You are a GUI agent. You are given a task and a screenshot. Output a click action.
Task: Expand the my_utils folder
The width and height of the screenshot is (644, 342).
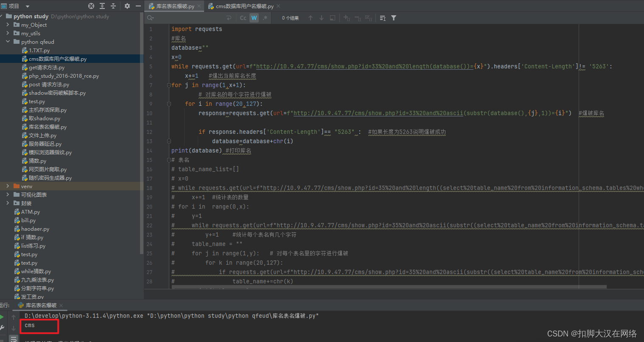point(8,33)
